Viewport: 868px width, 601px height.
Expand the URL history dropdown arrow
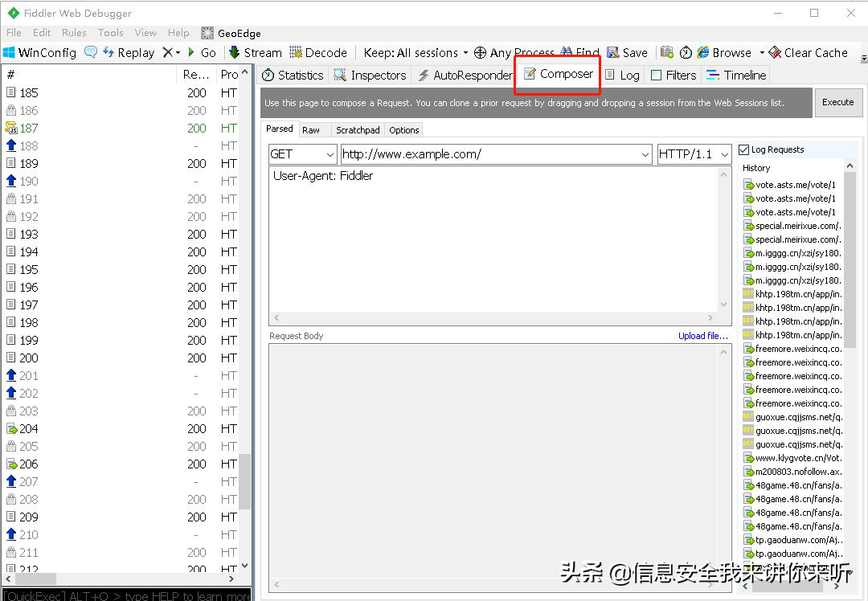tap(645, 154)
